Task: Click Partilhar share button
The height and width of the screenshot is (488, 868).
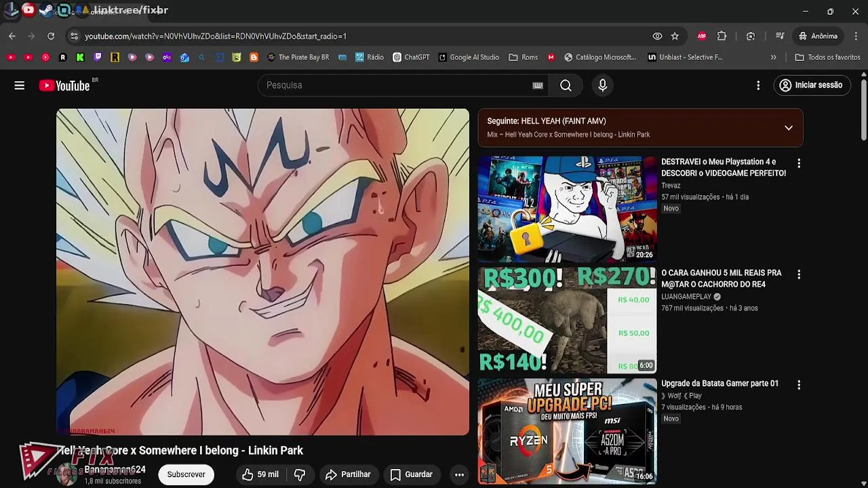Action: (x=348, y=474)
